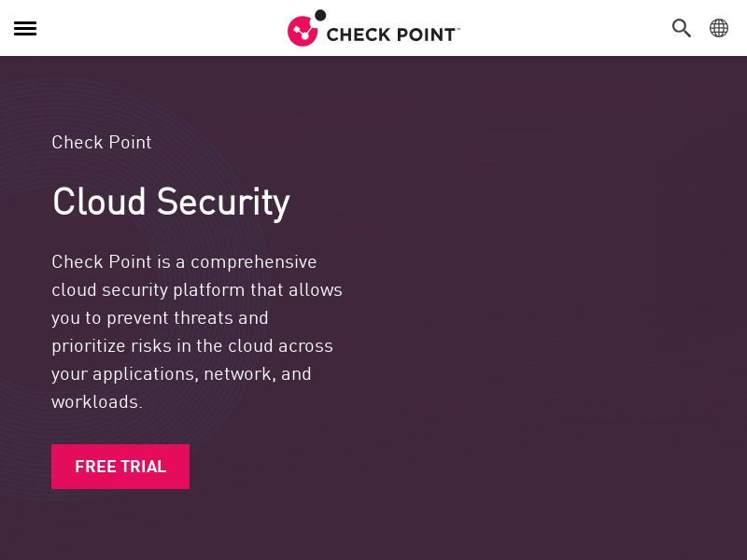Click the CHECK POINT wordmark in header
This screenshot has width=747, height=560.
point(390,35)
